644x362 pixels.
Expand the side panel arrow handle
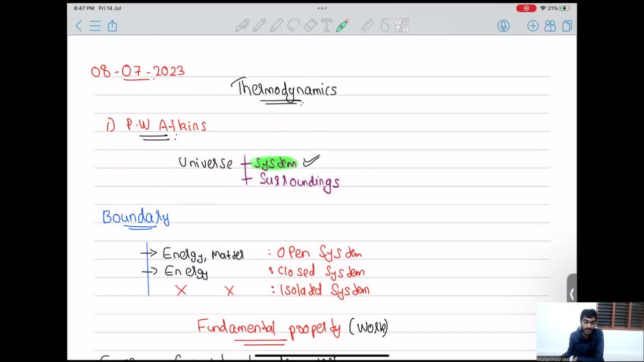[572, 294]
